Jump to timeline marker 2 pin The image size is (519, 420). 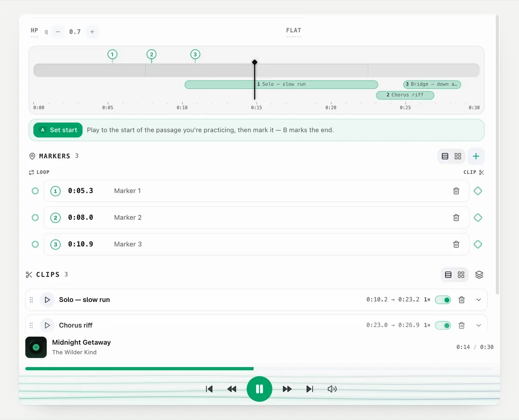[151, 54]
